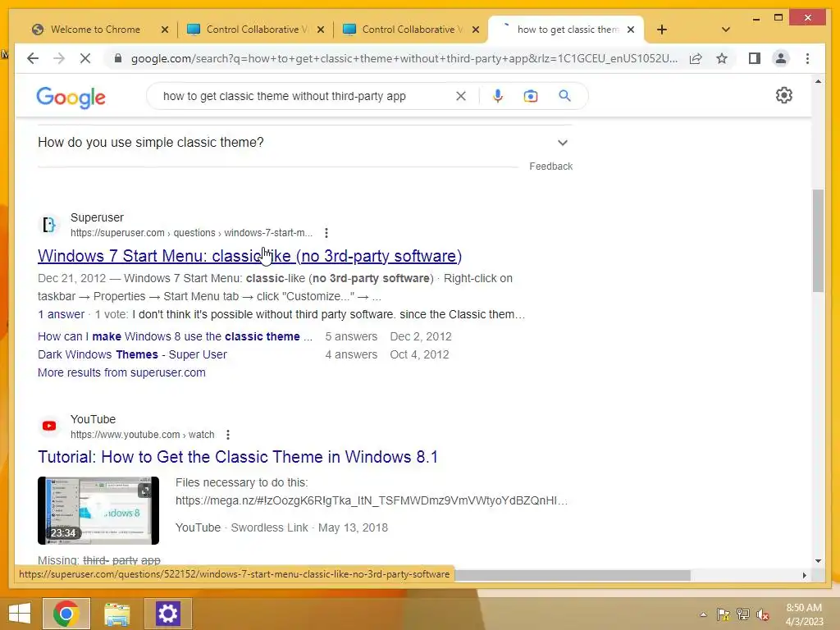Click the page scroll down arrow
Viewport: 840px width, 630px height.
[818, 561]
